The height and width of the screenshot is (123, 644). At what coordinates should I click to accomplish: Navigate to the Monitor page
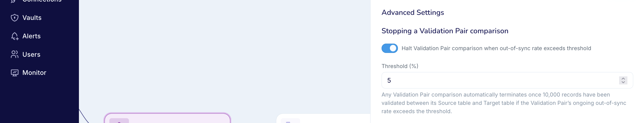[34, 73]
